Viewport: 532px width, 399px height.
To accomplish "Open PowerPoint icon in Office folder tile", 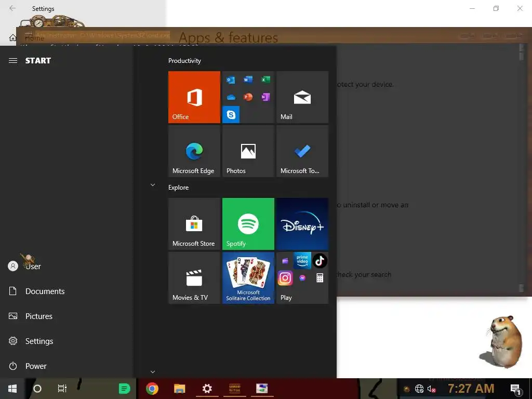I will point(248,97).
